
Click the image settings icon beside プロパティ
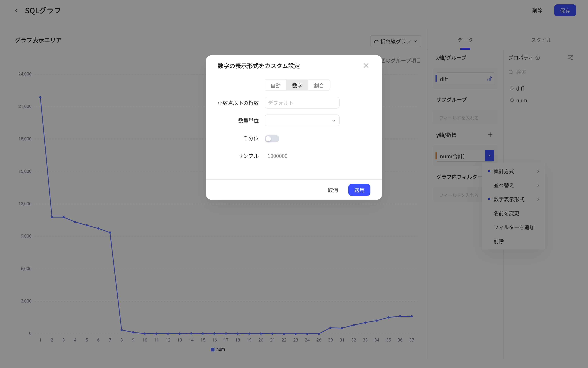coord(570,57)
